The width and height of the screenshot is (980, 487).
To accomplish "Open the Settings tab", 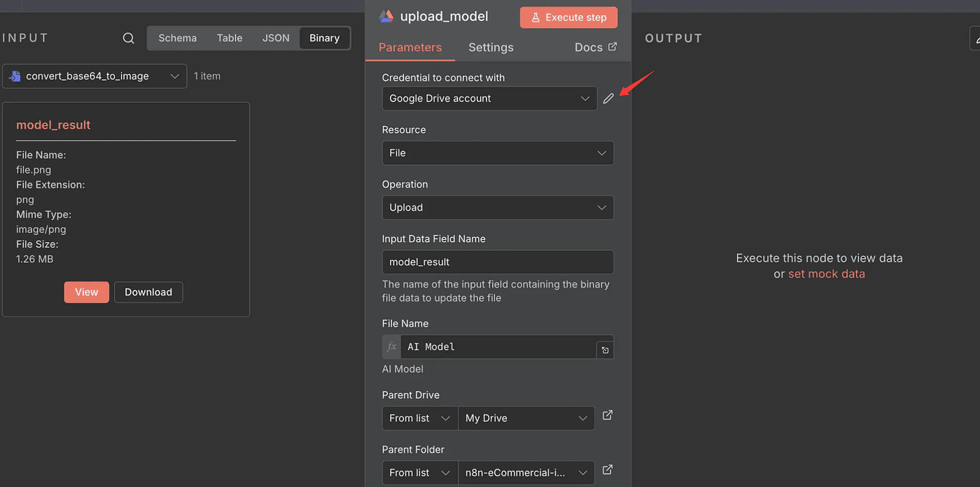I will [x=491, y=48].
